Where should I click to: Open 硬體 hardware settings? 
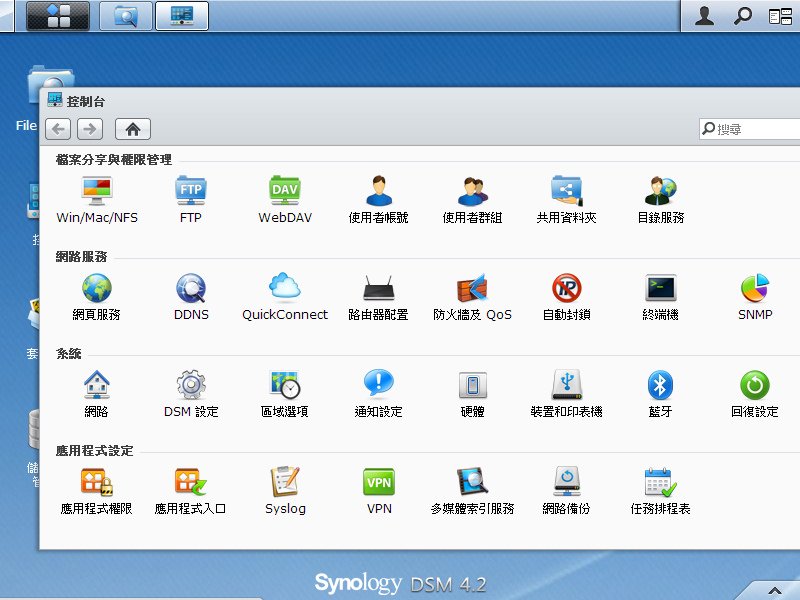[x=472, y=394]
